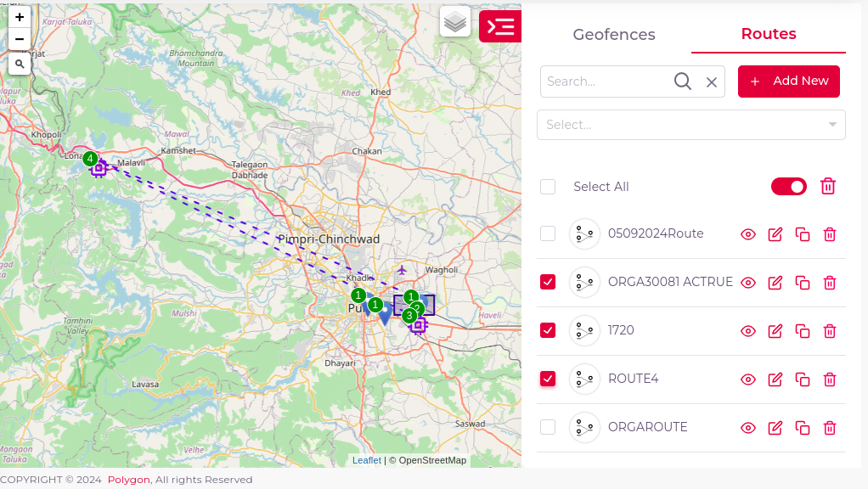
Task: Click the route name ORGA30081 ACTRUE
Action: pos(670,282)
